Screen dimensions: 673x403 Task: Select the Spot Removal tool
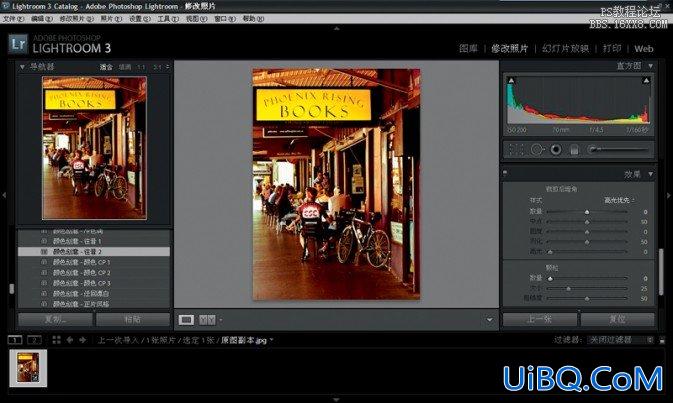pos(537,149)
